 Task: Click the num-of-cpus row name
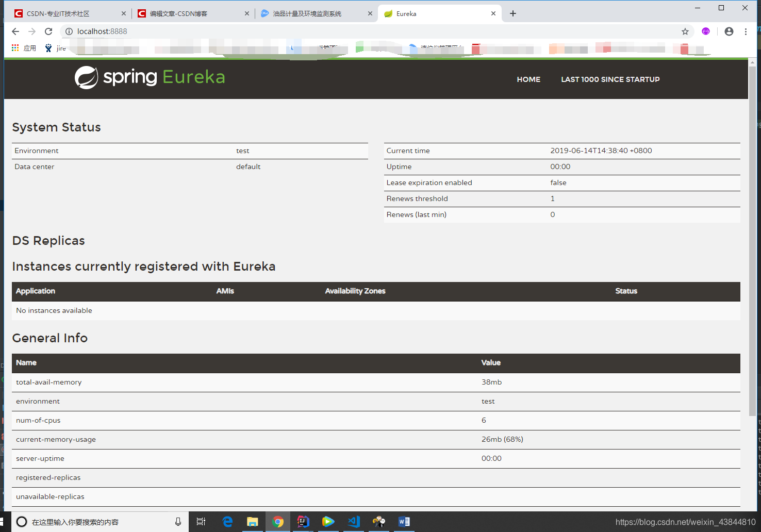pyautogui.click(x=38, y=420)
